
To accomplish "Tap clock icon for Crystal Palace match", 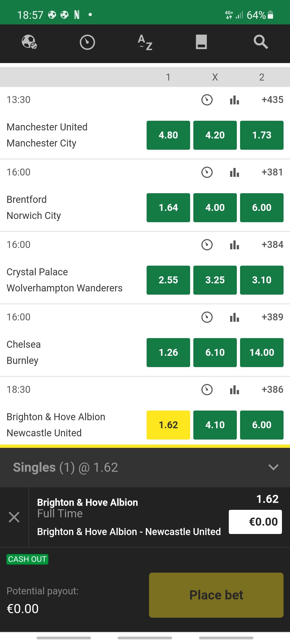I will pyautogui.click(x=207, y=245).
